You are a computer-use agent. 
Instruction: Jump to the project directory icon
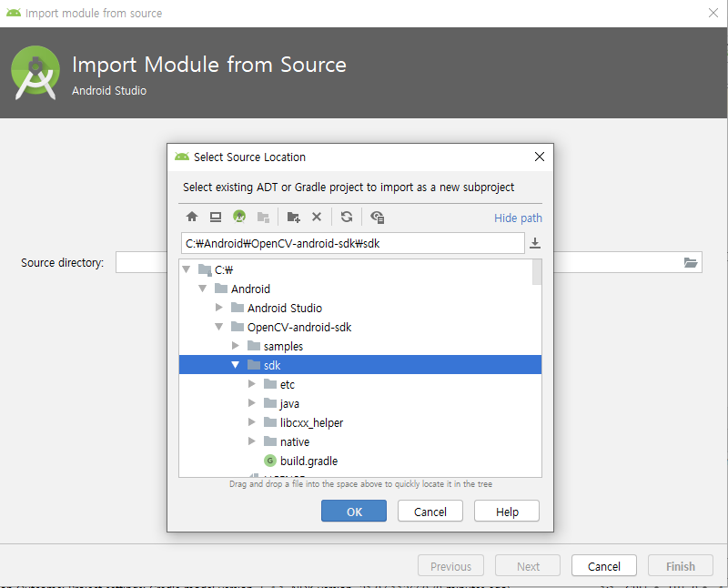tap(239, 217)
